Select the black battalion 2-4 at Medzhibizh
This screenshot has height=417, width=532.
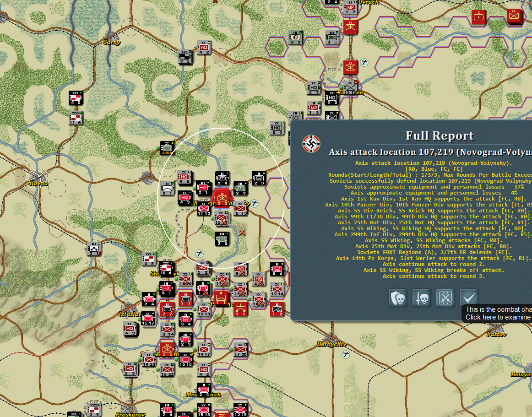[x=204, y=390]
